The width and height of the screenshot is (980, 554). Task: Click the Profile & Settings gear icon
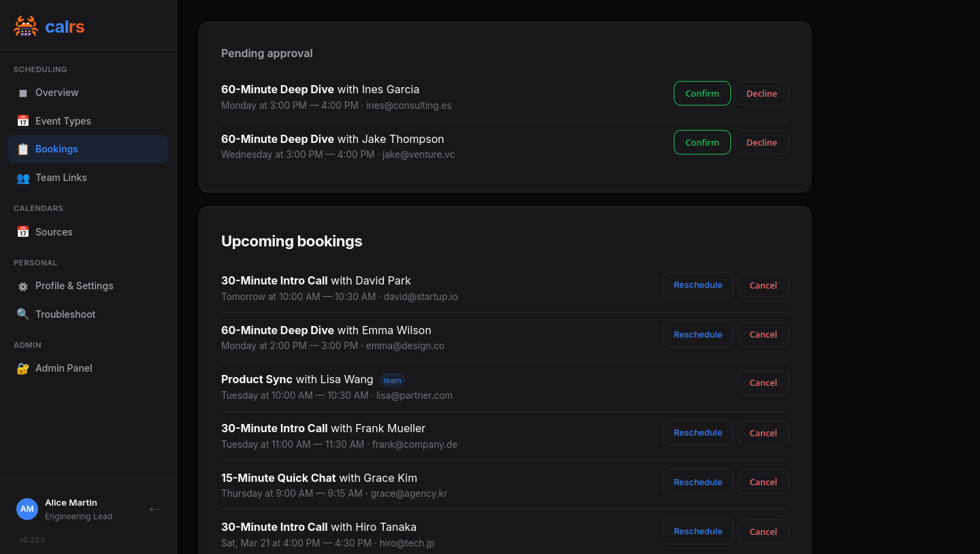point(23,287)
